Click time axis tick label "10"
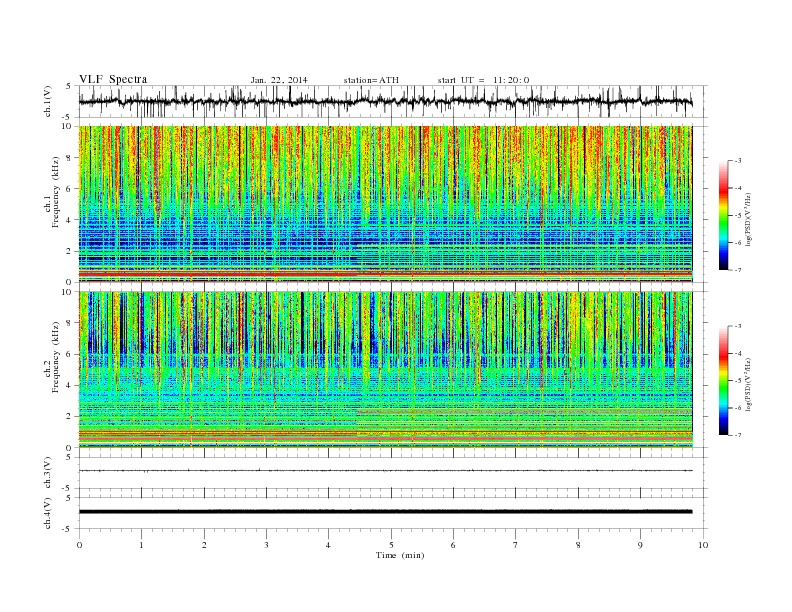 [x=703, y=545]
